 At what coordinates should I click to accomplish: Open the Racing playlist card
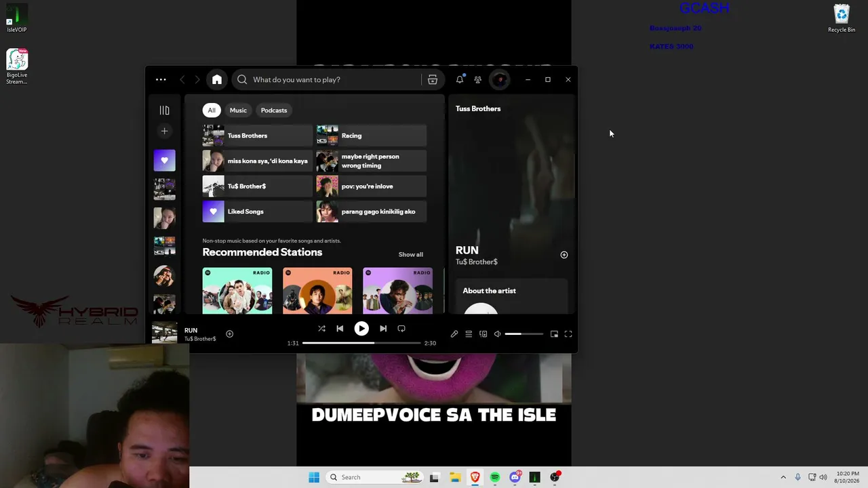372,136
